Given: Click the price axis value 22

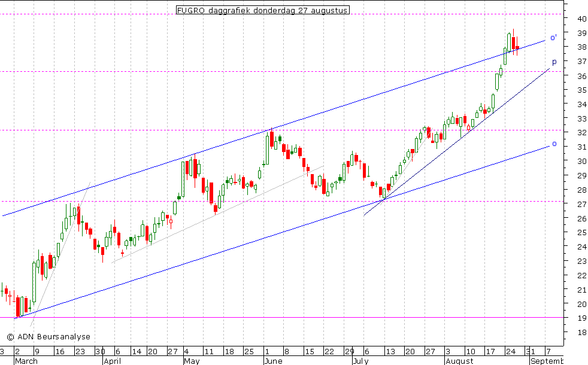Looking at the screenshot, I should point(581,276).
